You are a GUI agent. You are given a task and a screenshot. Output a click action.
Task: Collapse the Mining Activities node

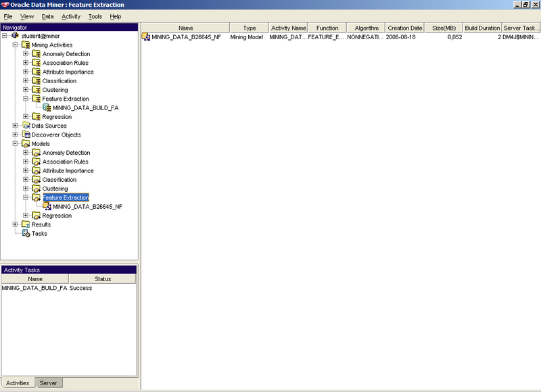15,45
